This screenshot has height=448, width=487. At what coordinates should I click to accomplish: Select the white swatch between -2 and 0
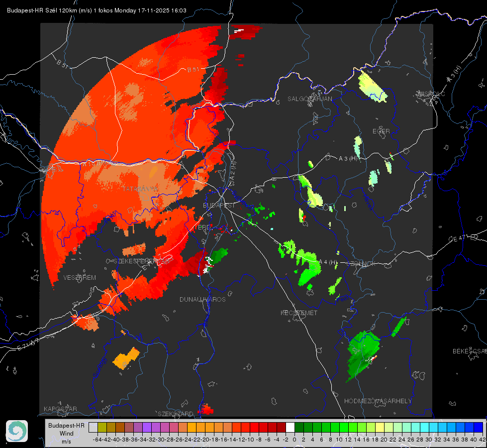click(x=290, y=427)
